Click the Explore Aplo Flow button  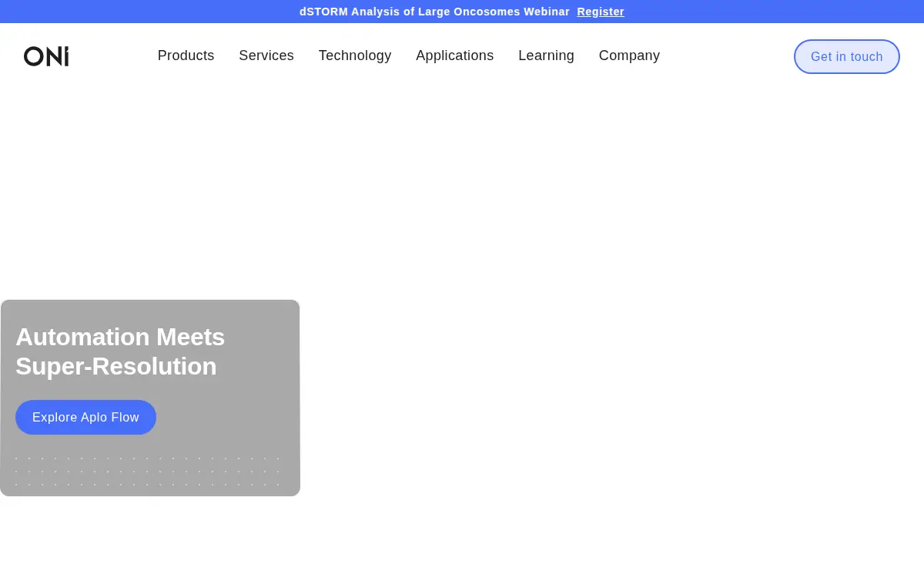coord(85,417)
